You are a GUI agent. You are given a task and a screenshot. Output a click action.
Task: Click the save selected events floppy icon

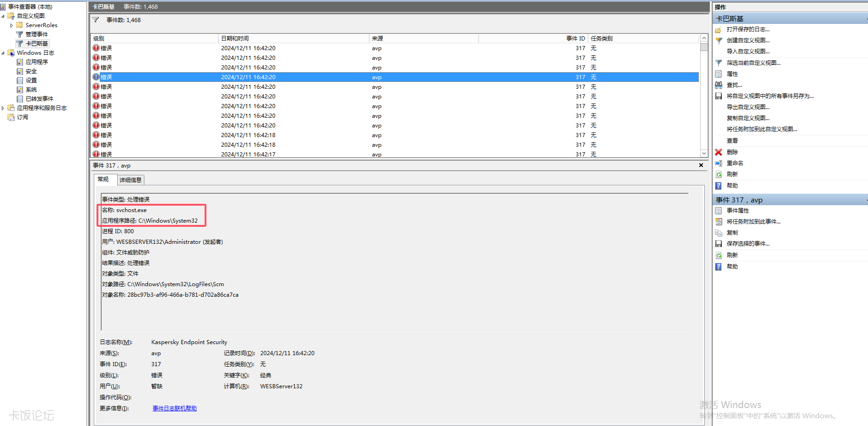tap(719, 244)
